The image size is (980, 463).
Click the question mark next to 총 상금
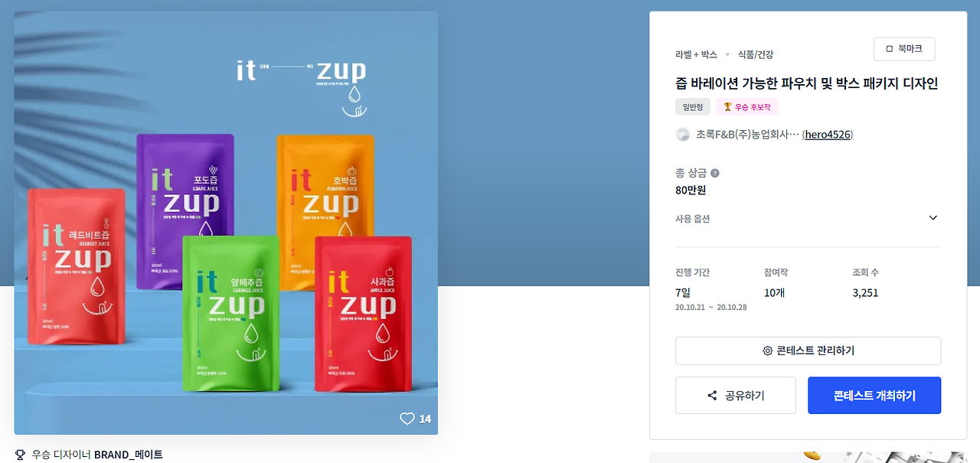(715, 173)
